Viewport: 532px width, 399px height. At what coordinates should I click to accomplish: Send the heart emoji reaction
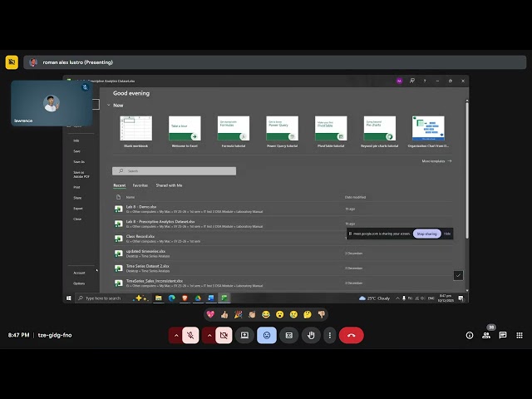[x=210, y=314]
